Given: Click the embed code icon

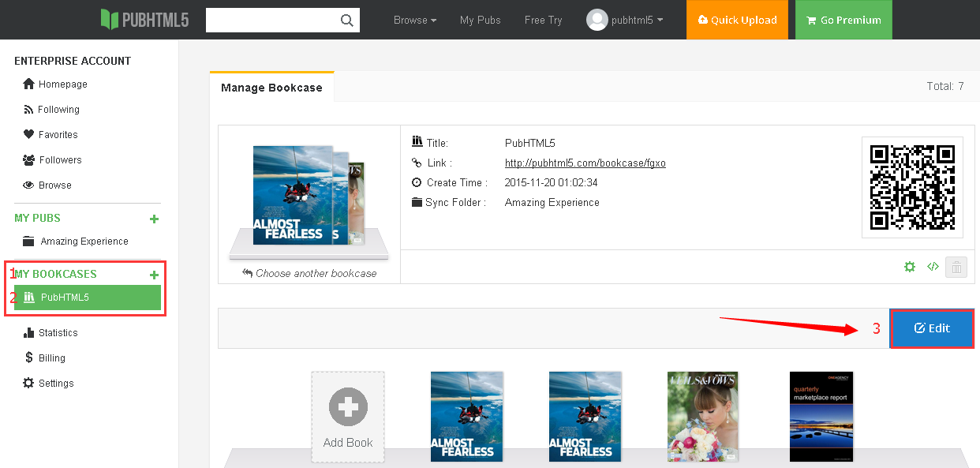Looking at the screenshot, I should 933,267.
